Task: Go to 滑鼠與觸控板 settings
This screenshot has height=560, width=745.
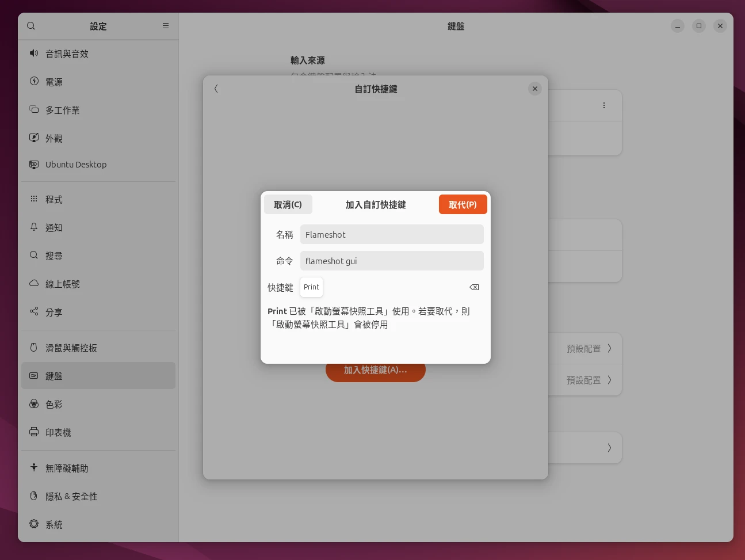Action: [71, 348]
